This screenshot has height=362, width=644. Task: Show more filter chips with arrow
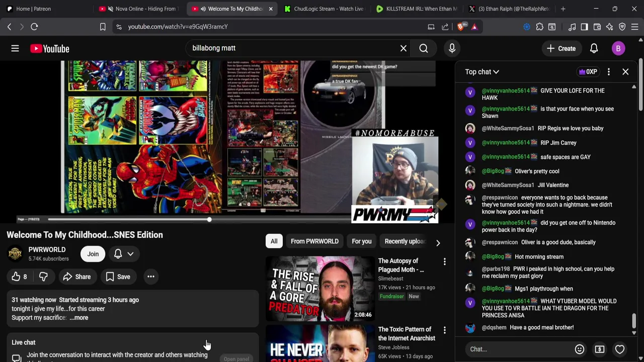pyautogui.click(x=438, y=242)
